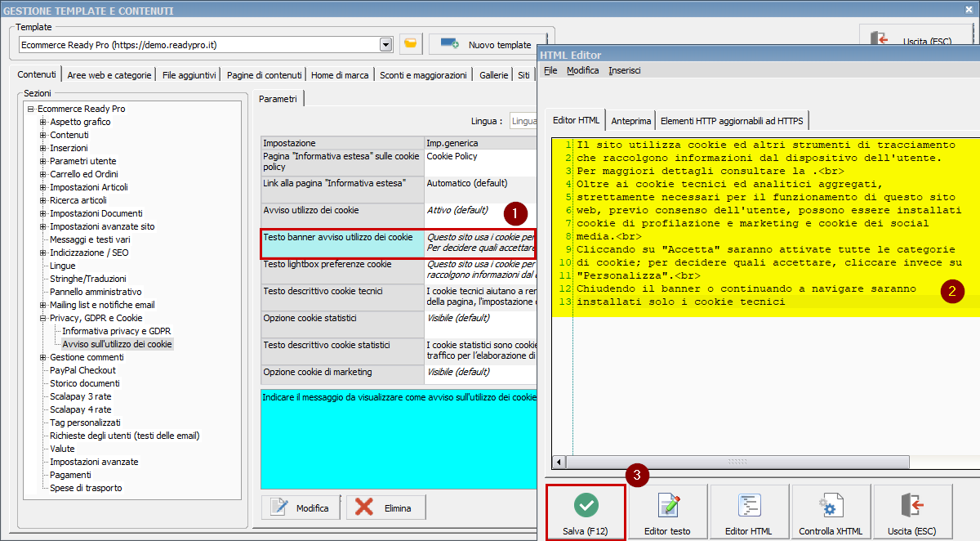The height and width of the screenshot is (541, 980).
Task: Expand the Gestione commenti node
Action: tap(43, 357)
